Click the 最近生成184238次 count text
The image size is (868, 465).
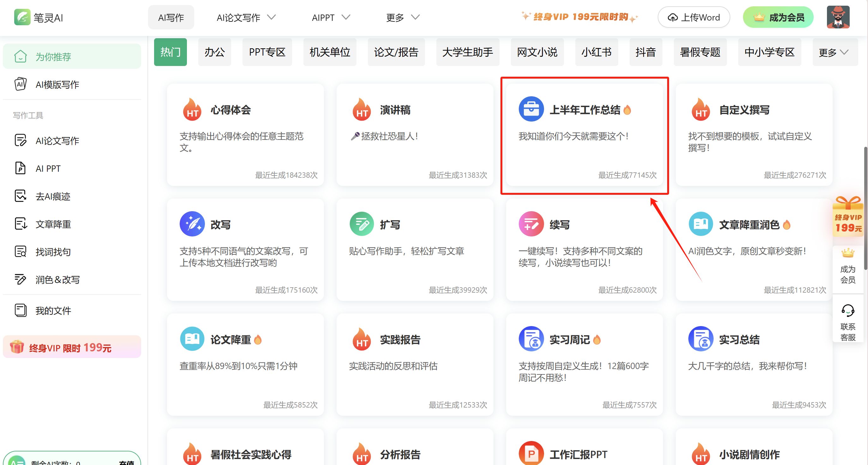coord(286,175)
